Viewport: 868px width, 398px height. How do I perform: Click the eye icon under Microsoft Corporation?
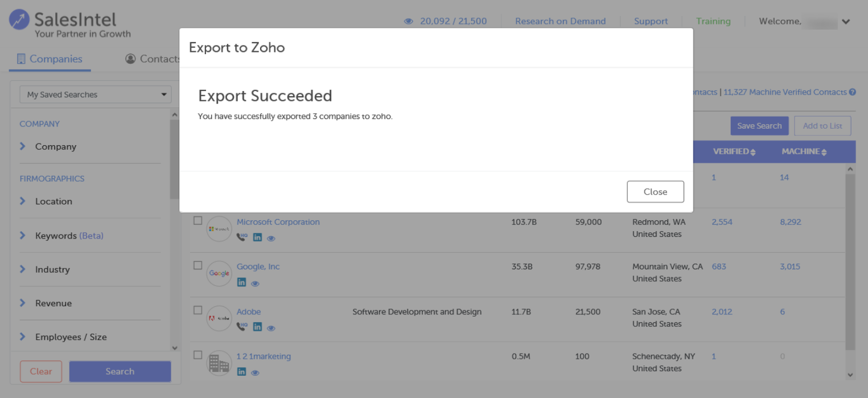[271, 239]
